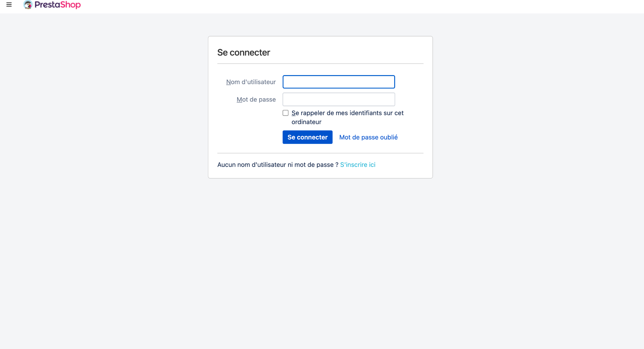Viewport: 644px width, 349px height.
Task: Click the Mot de passe label
Action: tap(256, 100)
